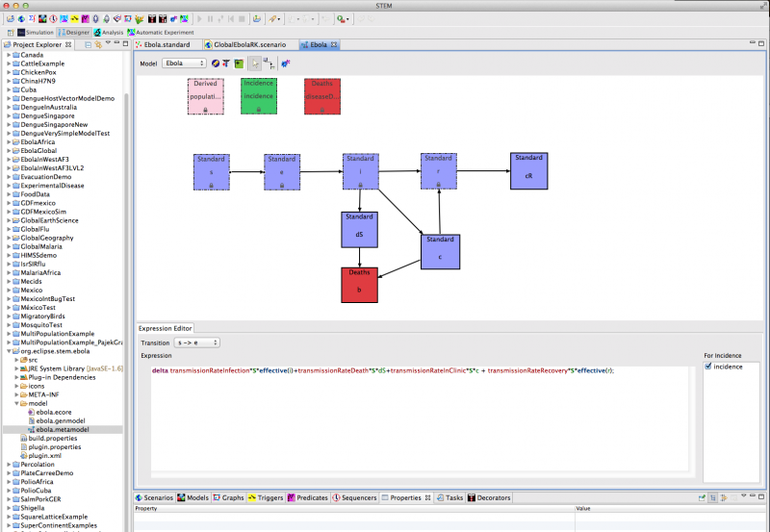770x532 pixels.
Task: Click the plant icon in main toolbar
Action: (140, 19)
